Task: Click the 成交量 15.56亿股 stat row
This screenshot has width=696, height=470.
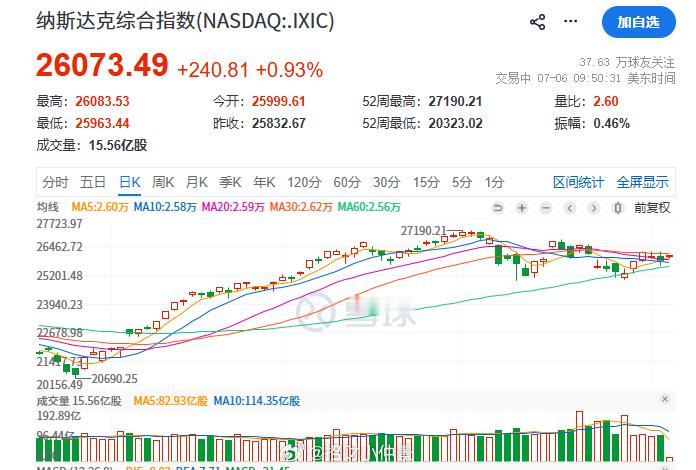Action: 92,145
